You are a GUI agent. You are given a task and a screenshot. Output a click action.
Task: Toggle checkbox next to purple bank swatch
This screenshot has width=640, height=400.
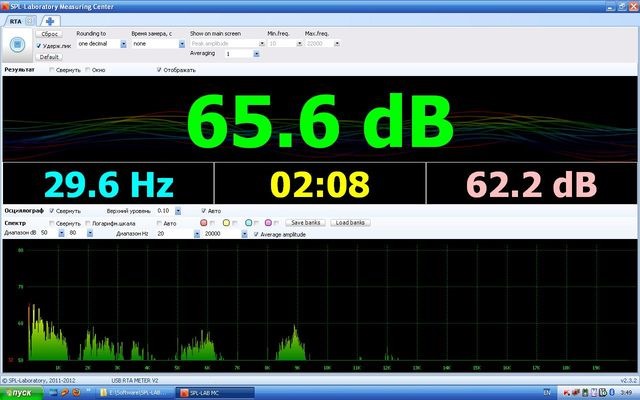[x=276, y=223]
